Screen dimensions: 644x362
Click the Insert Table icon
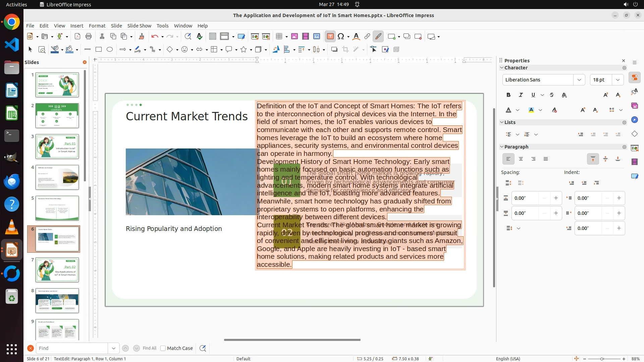click(x=279, y=37)
